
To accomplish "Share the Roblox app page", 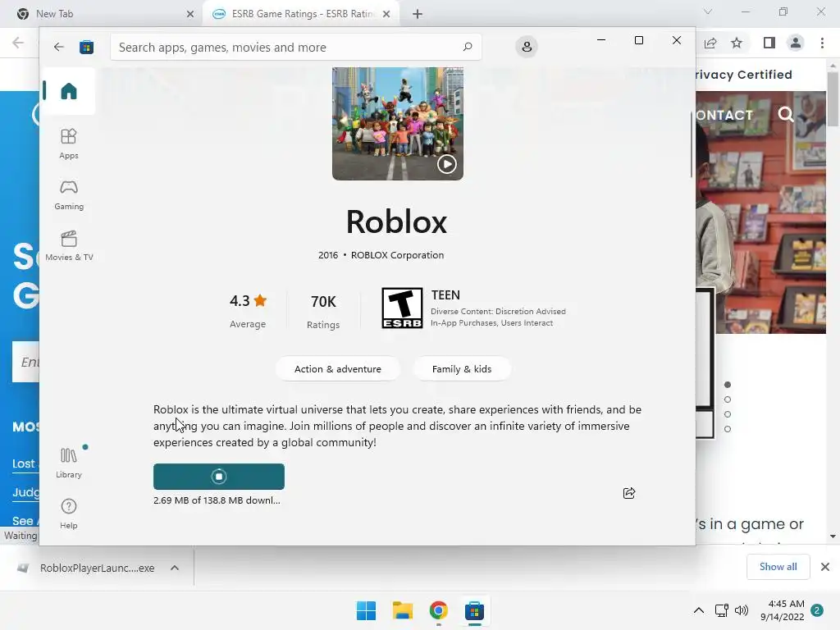I will [x=629, y=493].
